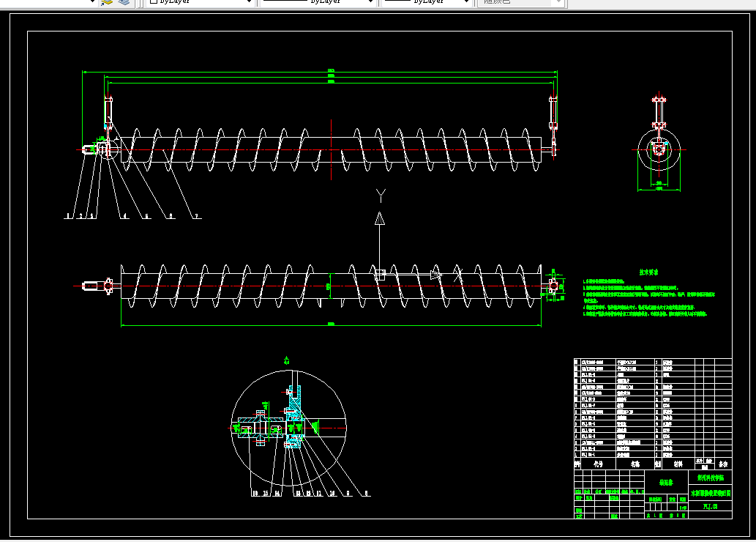Expand the color control ByLayer dropdown

pos(250,2)
